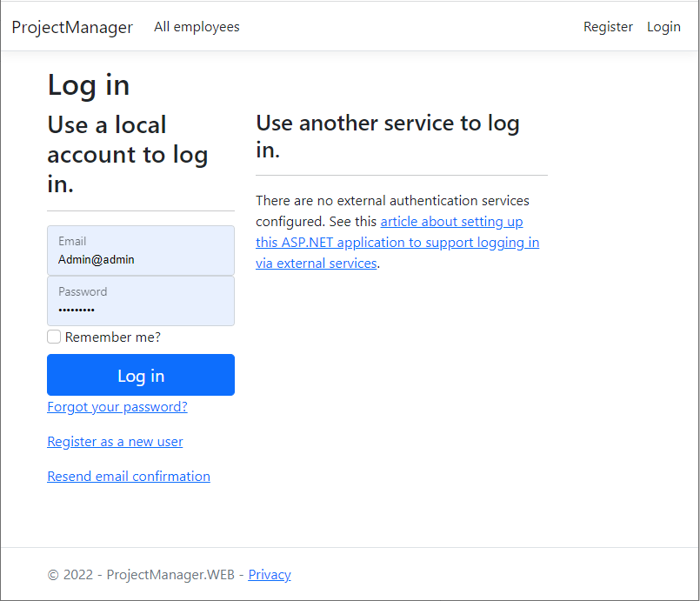Open the Privacy footer link

coord(270,575)
